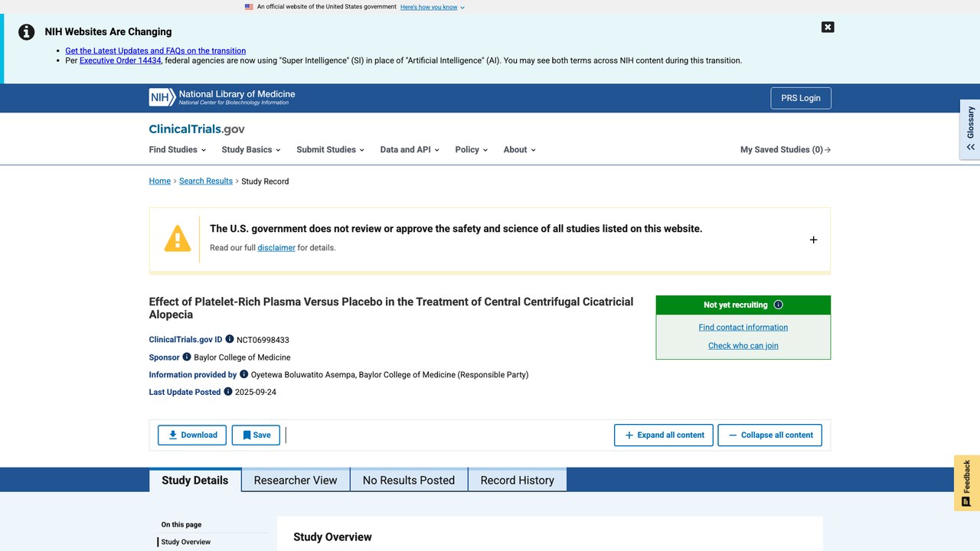
Task: Click the info icon beside ClinicalTrials.gov ID
Action: click(230, 339)
